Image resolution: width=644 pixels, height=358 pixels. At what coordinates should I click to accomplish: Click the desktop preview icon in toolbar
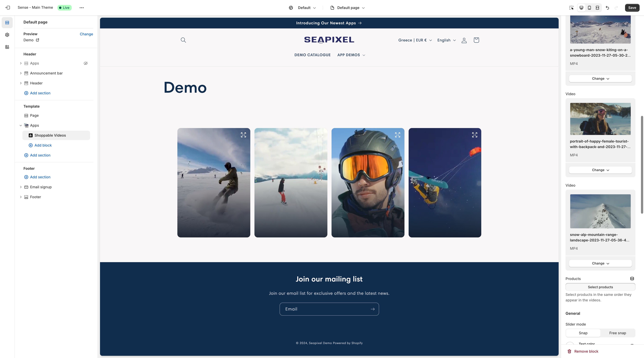(581, 7)
